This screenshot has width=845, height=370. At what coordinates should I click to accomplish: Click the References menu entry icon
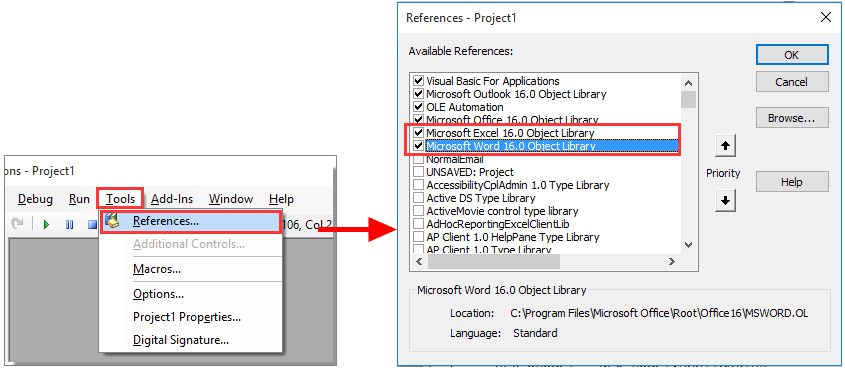pos(113,221)
